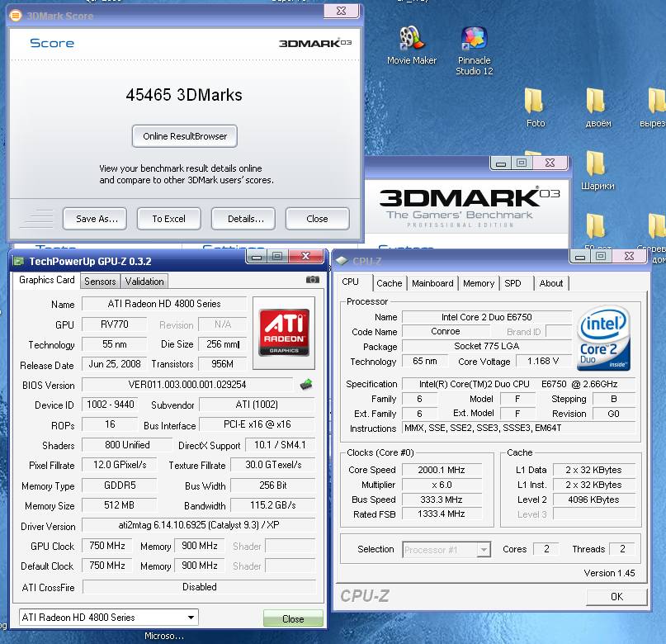The height and width of the screenshot is (644, 666).
Task: Click the ATI CrossFire status field
Action: (199, 587)
